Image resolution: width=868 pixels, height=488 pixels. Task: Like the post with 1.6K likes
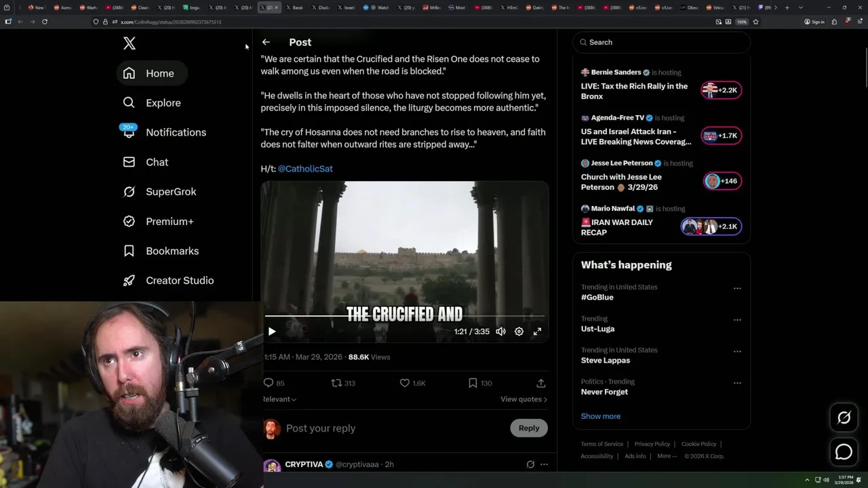pyautogui.click(x=412, y=383)
